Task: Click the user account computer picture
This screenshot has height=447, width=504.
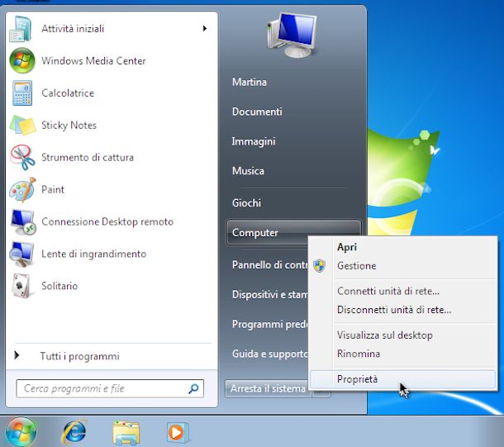Action: click(x=292, y=36)
